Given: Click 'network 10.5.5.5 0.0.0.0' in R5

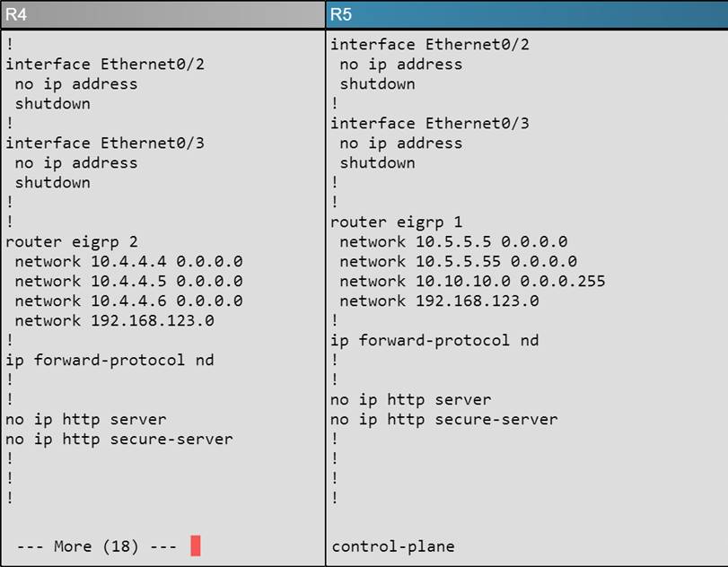Looking at the screenshot, I should click(453, 241).
